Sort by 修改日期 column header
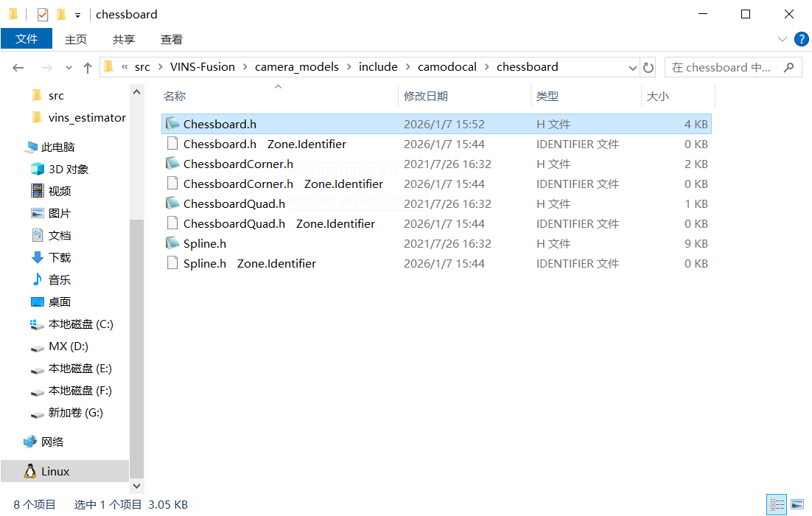 [x=426, y=97]
